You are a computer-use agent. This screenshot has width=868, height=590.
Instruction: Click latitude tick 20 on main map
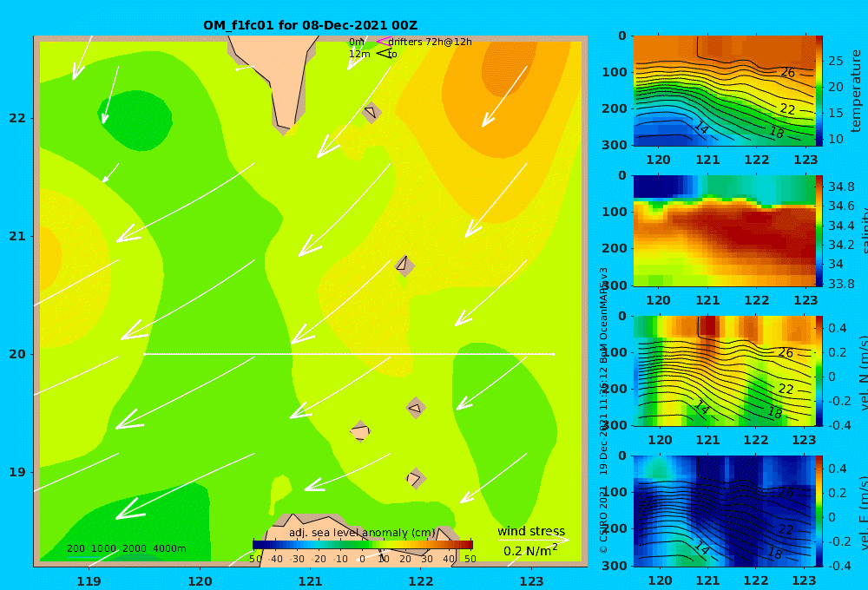click(16, 354)
